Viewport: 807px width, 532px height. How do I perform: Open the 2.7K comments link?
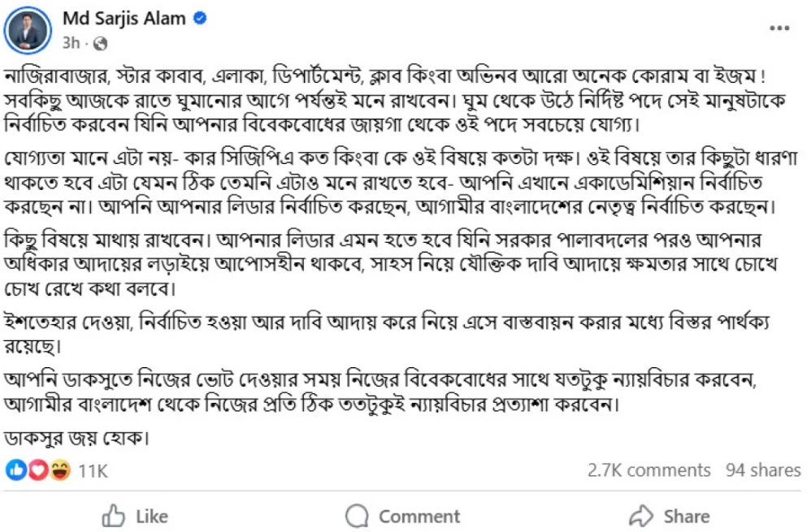coord(649,470)
